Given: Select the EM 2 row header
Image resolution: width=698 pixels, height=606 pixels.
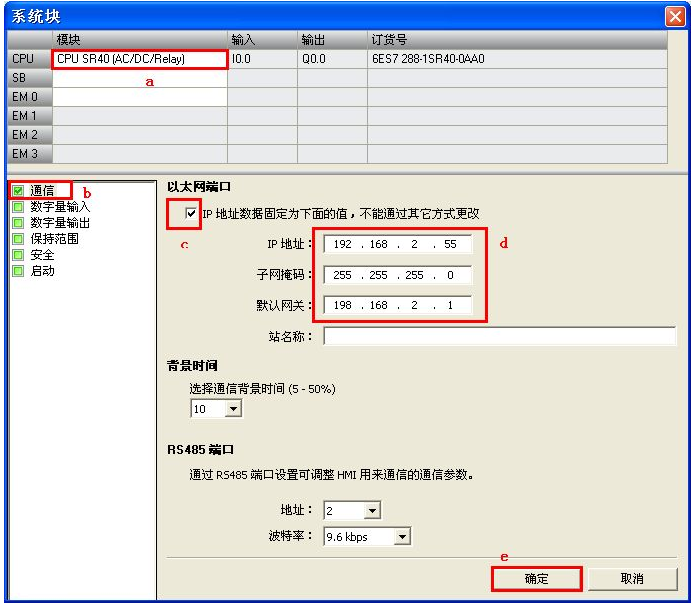Looking at the screenshot, I should pos(30,135).
